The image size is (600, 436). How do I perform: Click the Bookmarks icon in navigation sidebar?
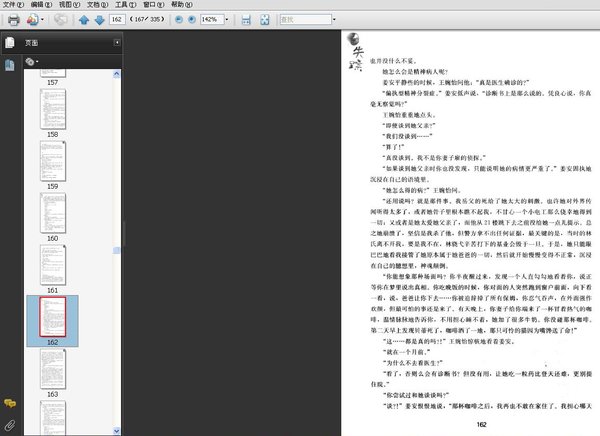coord(10,65)
